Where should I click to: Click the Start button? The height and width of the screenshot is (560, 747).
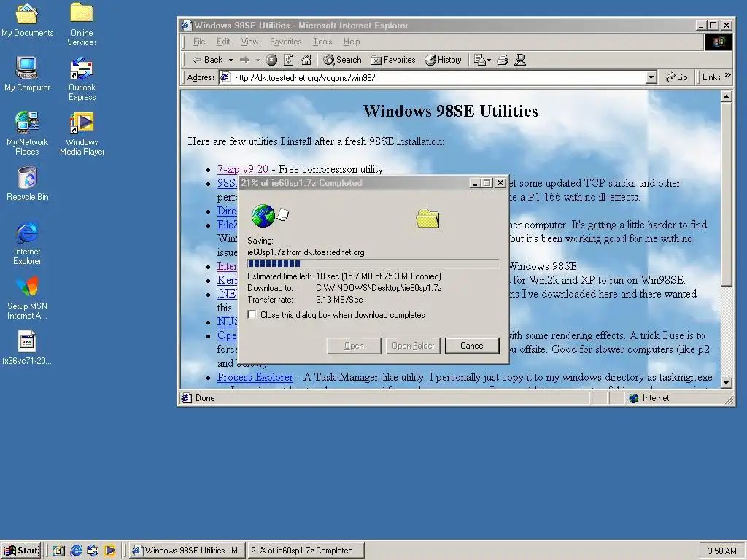click(21, 551)
